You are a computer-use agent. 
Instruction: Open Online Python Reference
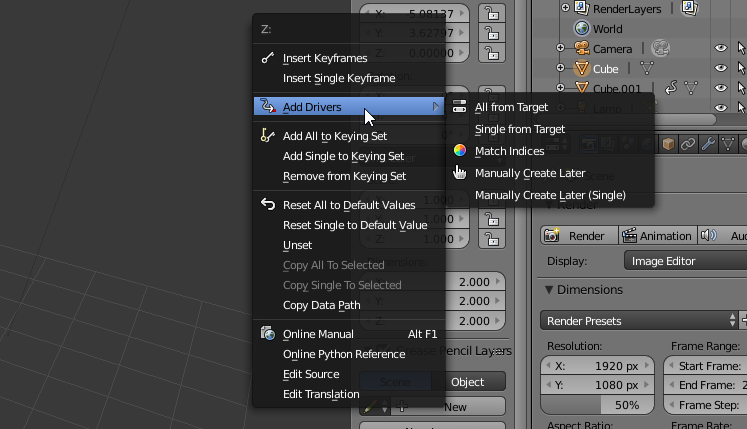[344, 354]
